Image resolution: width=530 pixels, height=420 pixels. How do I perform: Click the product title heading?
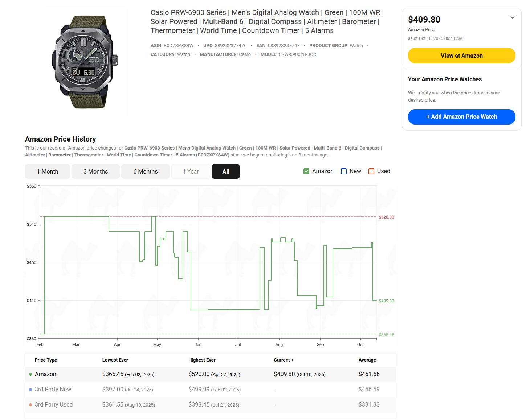(267, 22)
